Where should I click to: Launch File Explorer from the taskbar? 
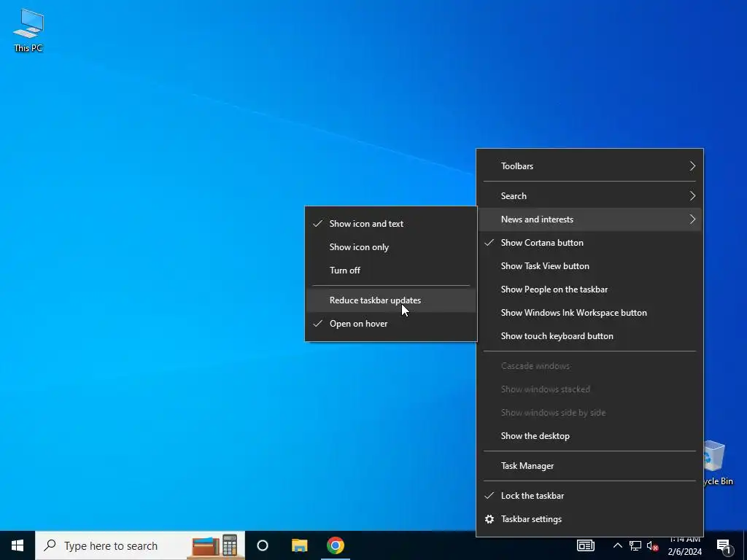[299, 545]
